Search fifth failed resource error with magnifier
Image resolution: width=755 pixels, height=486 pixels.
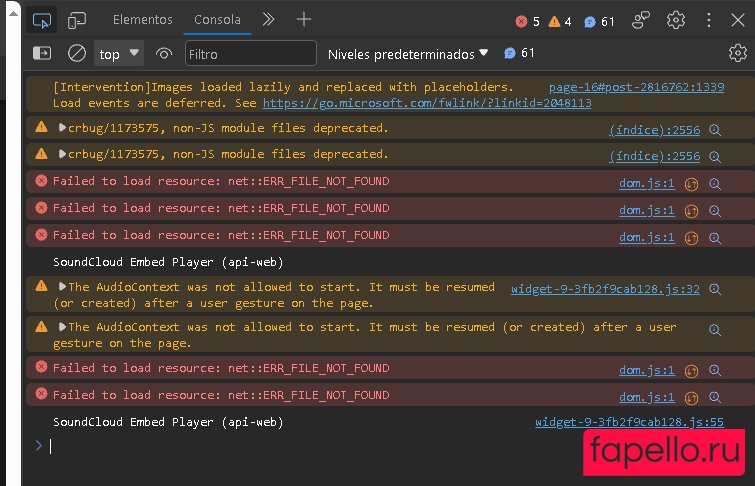click(x=715, y=397)
